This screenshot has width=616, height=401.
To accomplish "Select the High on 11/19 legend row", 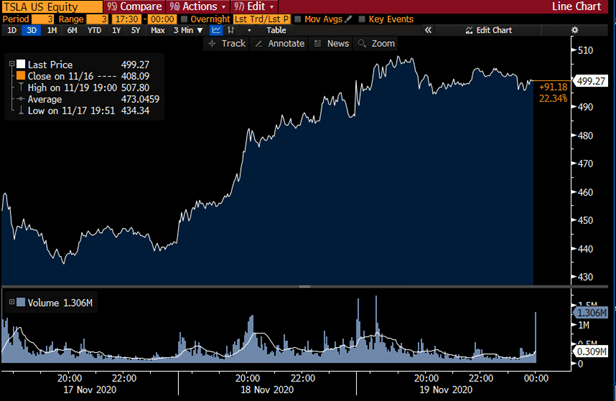I will 84,88.
